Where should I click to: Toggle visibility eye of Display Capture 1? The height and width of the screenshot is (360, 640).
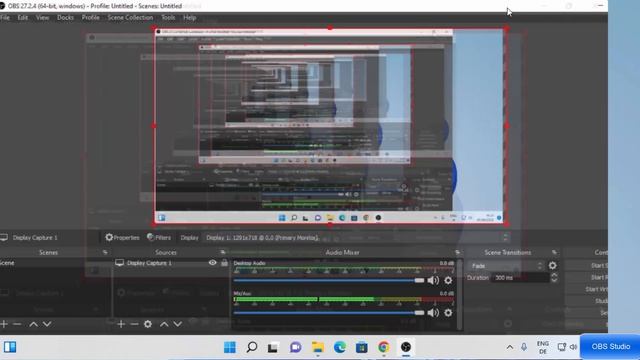click(213, 263)
